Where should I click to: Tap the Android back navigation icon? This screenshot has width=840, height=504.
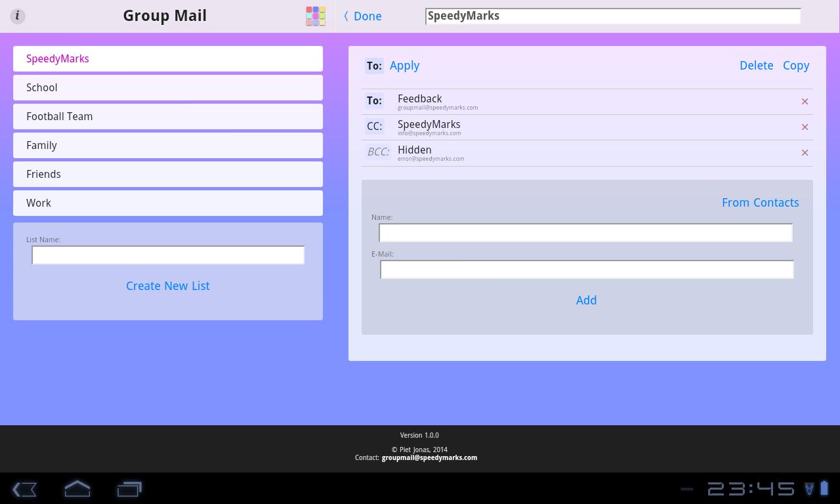coord(25,489)
